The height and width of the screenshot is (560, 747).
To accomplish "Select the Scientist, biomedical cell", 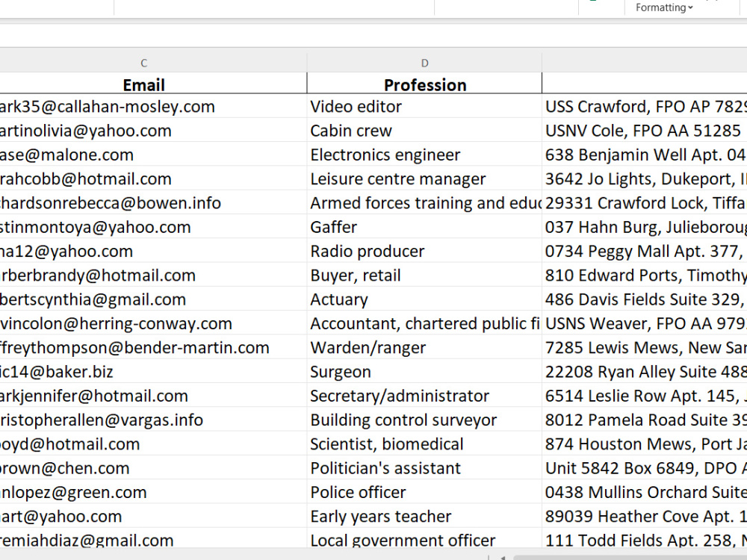I will pyautogui.click(x=424, y=444).
